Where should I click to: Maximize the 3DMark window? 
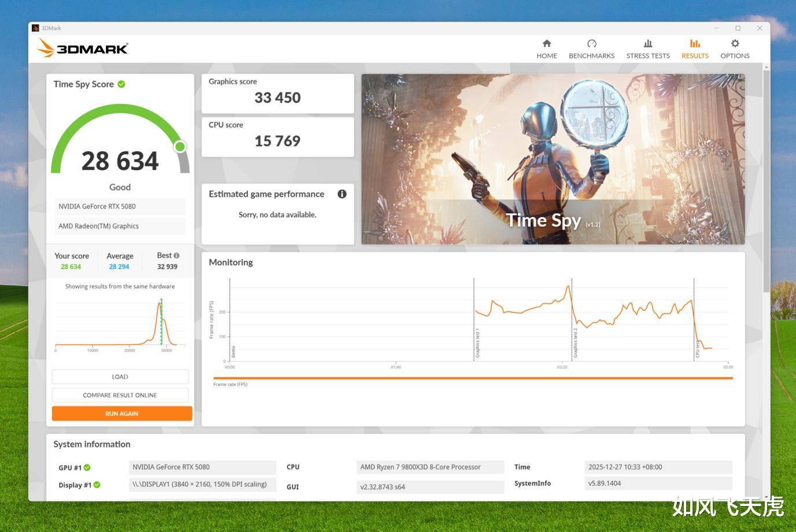click(738, 28)
